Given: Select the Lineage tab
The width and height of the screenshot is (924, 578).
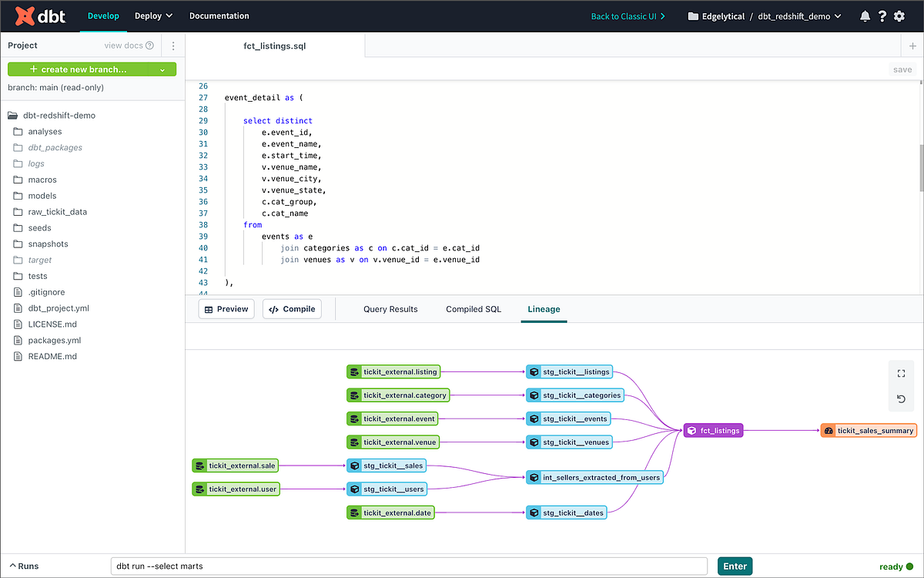Looking at the screenshot, I should [x=544, y=309].
